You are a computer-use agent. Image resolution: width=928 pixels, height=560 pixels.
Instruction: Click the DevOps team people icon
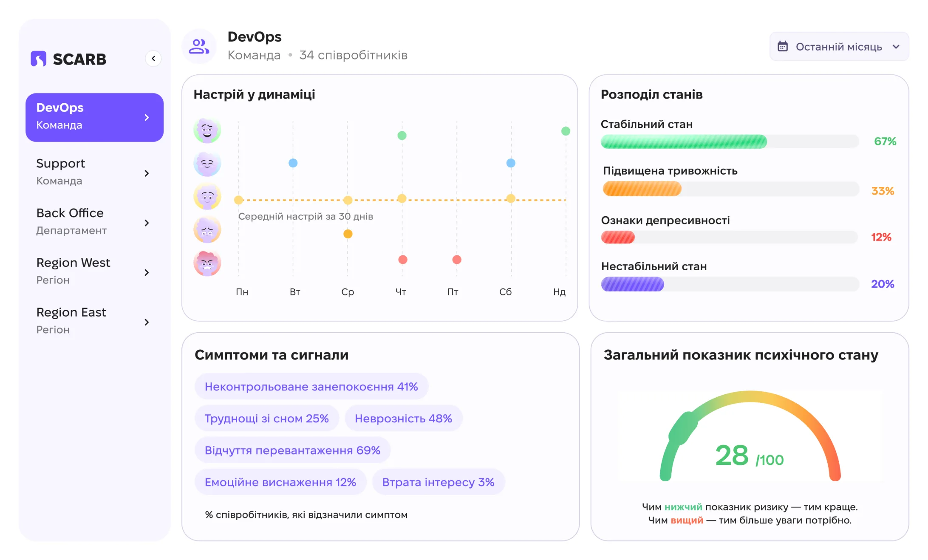pyautogui.click(x=199, y=46)
